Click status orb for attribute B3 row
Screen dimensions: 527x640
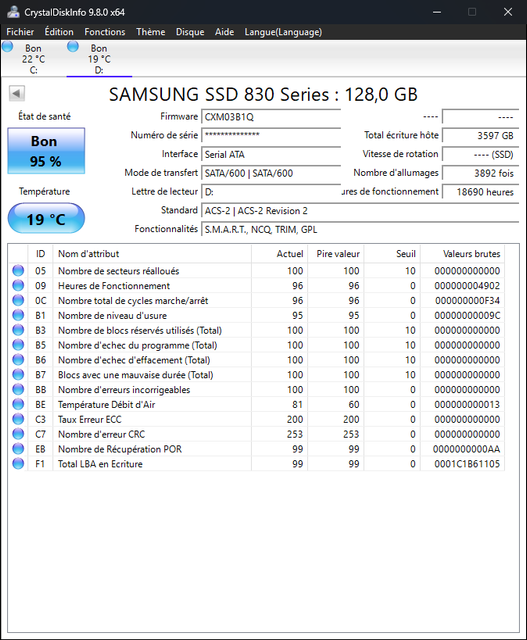coord(18,330)
